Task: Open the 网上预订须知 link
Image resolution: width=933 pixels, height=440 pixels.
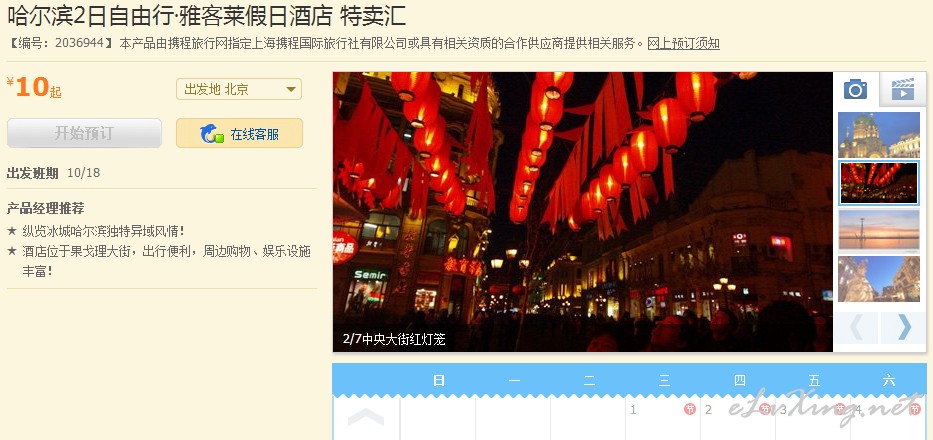Action: click(683, 43)
